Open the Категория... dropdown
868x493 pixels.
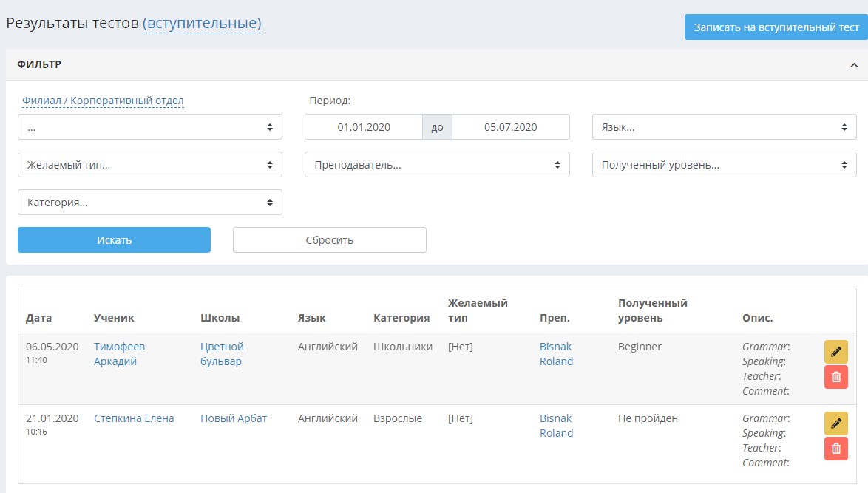tap(150, 202)
